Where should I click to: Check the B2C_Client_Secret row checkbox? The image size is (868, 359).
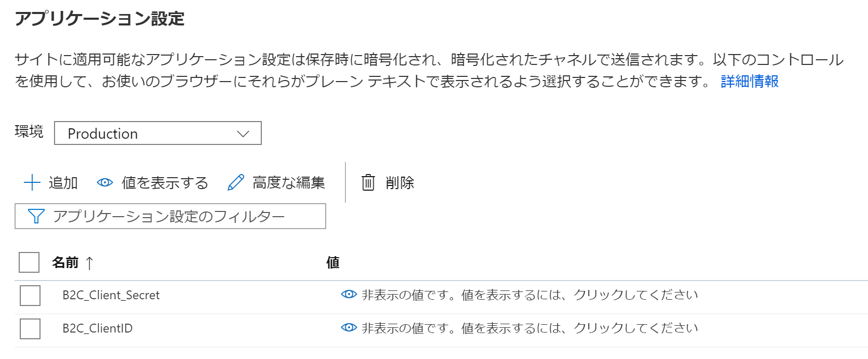[x=30, y=295]
